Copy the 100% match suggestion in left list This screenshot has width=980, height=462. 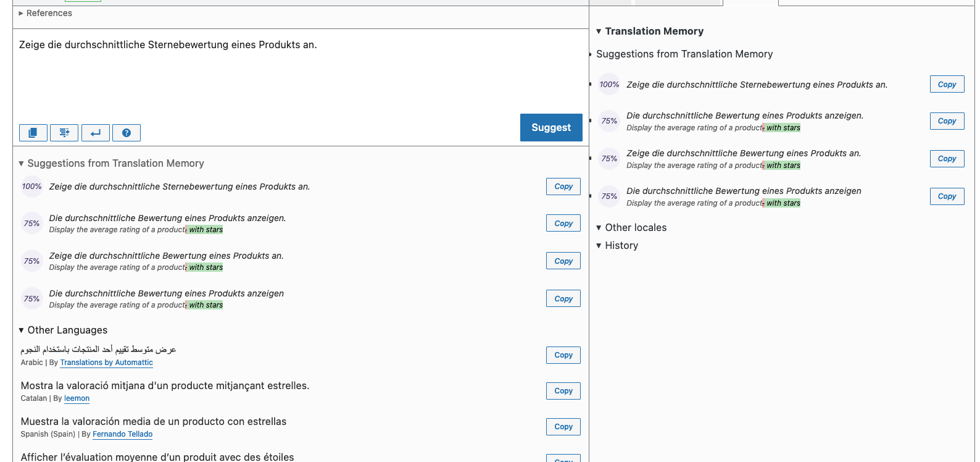(563, 187)
